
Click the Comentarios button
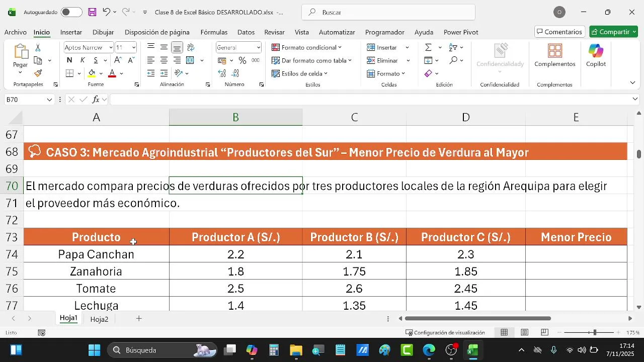(x=559, y=32)
